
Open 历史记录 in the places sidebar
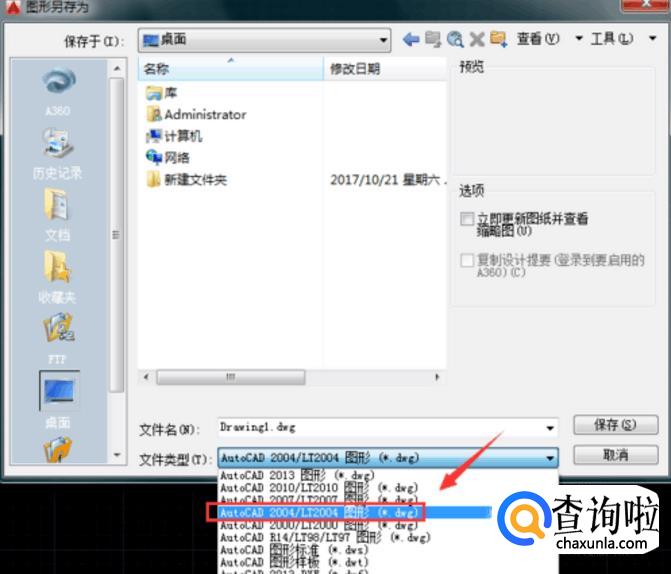58,155
